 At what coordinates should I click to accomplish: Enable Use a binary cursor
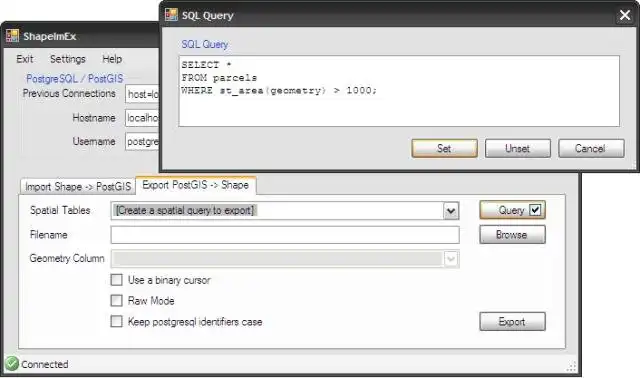(116, 280)
